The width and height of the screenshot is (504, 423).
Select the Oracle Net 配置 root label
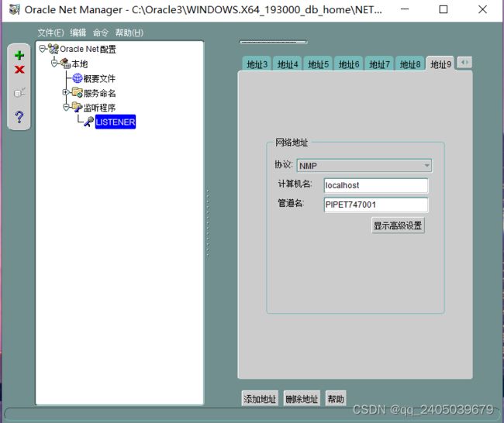click(x=88, y=49)
